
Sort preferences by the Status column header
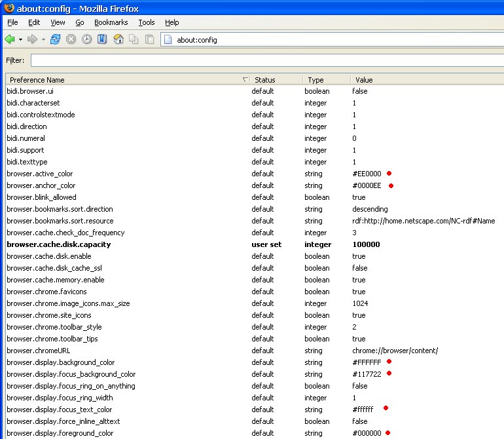point(265,79)
